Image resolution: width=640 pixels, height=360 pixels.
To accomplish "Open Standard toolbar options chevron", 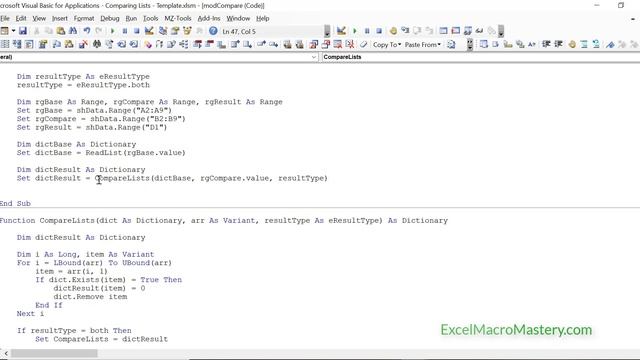I will click(x=327, y=31).
